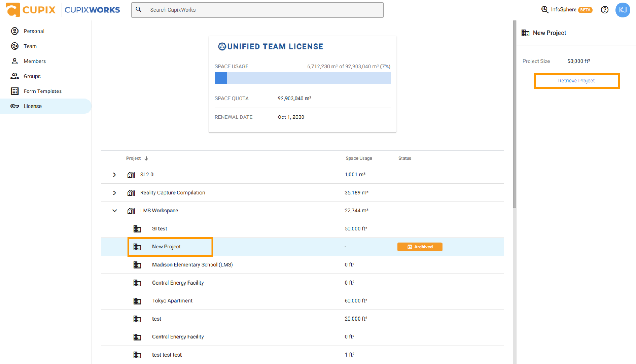
Task: Click the search magnifier icon
Action: pos(139,10)
